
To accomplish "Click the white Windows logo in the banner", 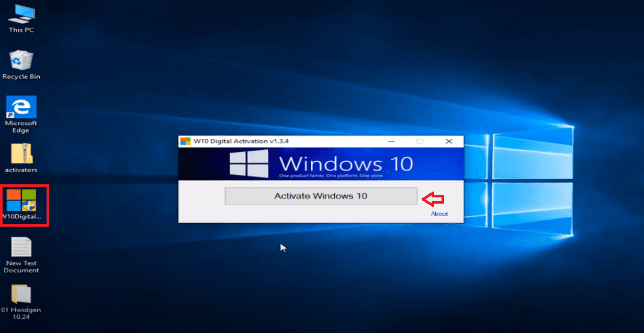I will point(249,163).
